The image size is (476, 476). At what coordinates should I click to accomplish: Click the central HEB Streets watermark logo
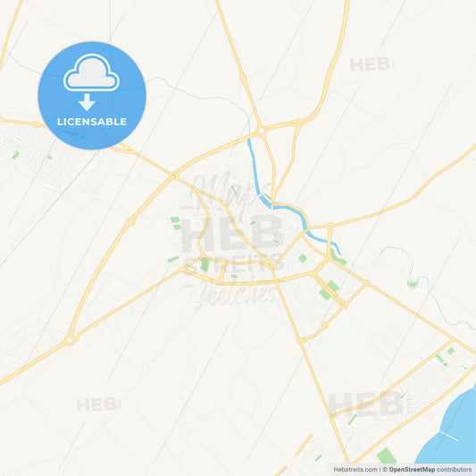click(232, 240)
